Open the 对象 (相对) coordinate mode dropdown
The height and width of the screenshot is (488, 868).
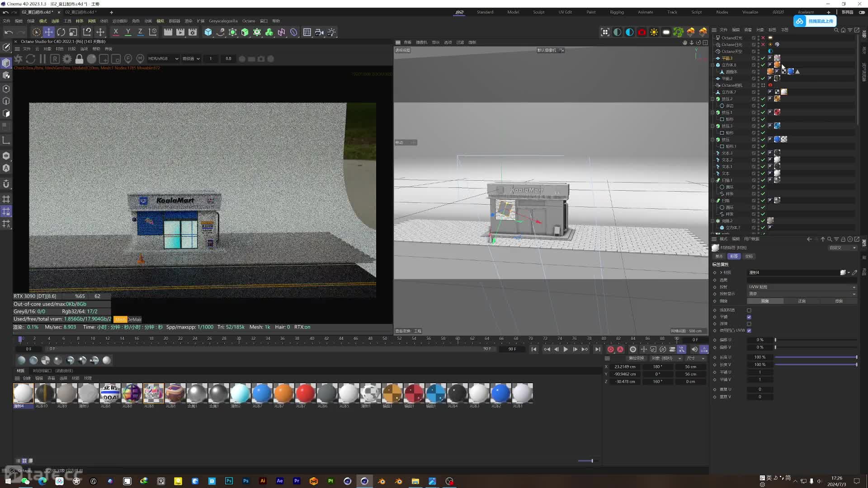click(x=666, y=358)
